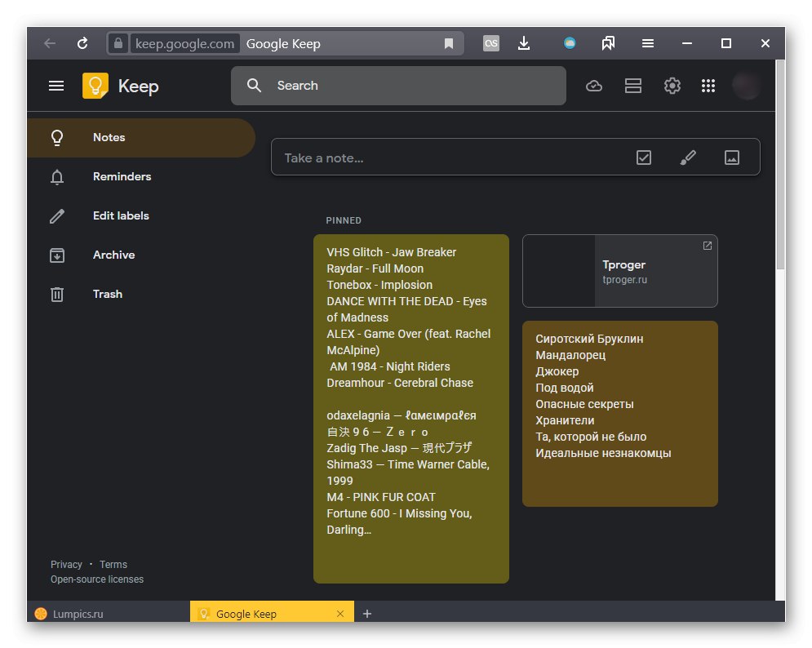The width and height of the screenshot is (812, 648).
Task: Open Keep settings gear
Action: pyautogui.click(x=672, y=86)
